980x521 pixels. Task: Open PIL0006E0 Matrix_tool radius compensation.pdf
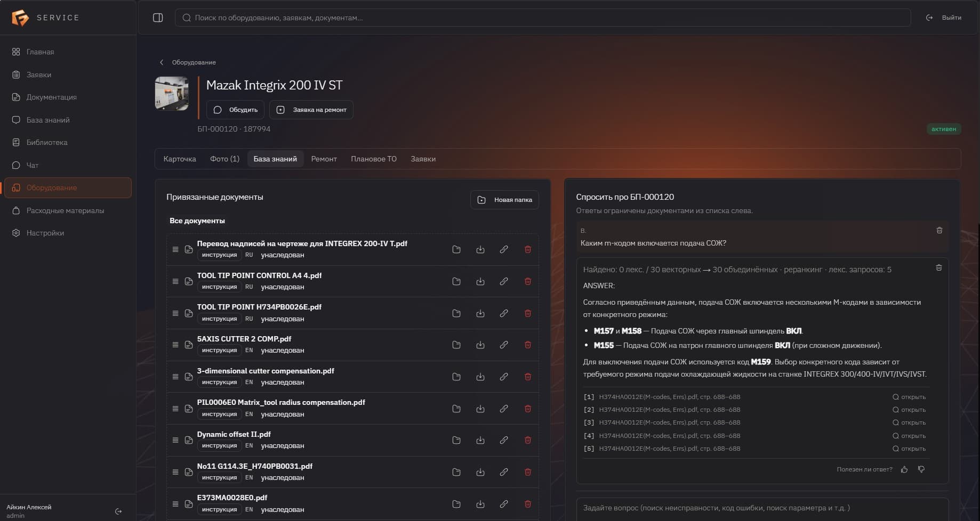(x=281, y=402)
